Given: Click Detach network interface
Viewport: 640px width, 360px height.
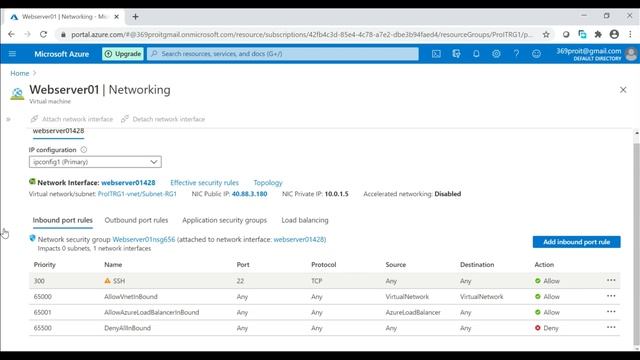Looking at the screenshot, I should pyautogui.click(x=163, y=119).
